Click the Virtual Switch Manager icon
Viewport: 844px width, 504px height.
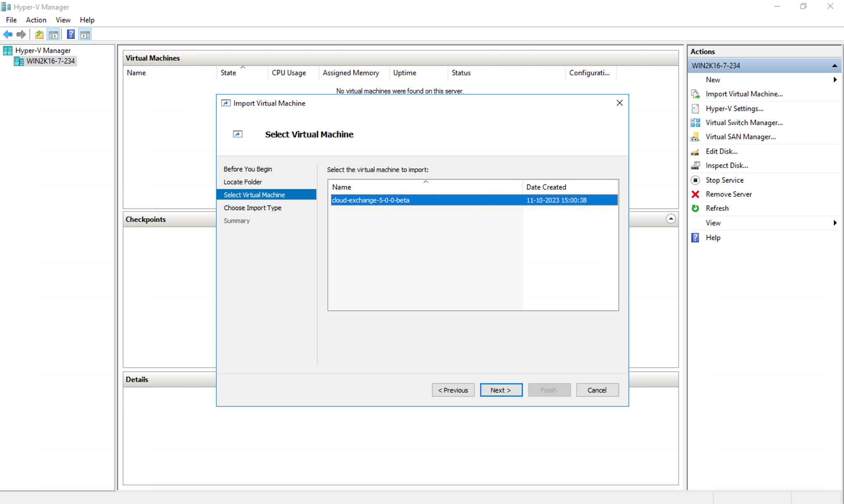pos(696,122)
